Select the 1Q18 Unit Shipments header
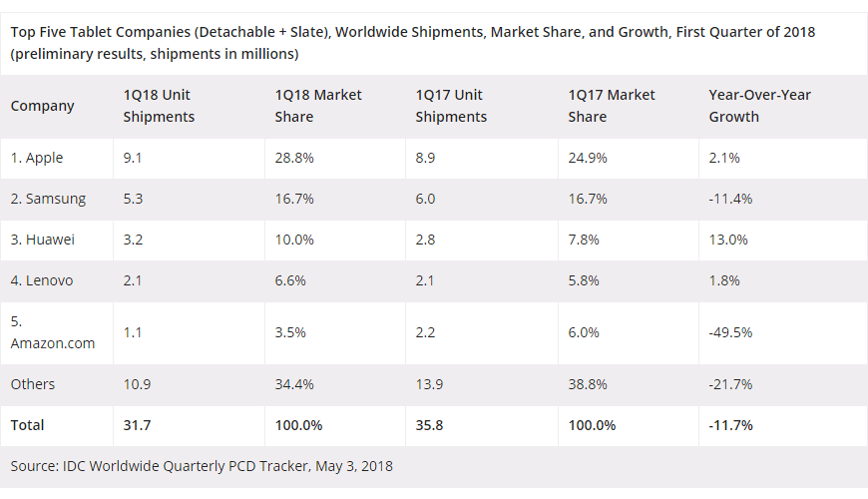 coord(159,106)
